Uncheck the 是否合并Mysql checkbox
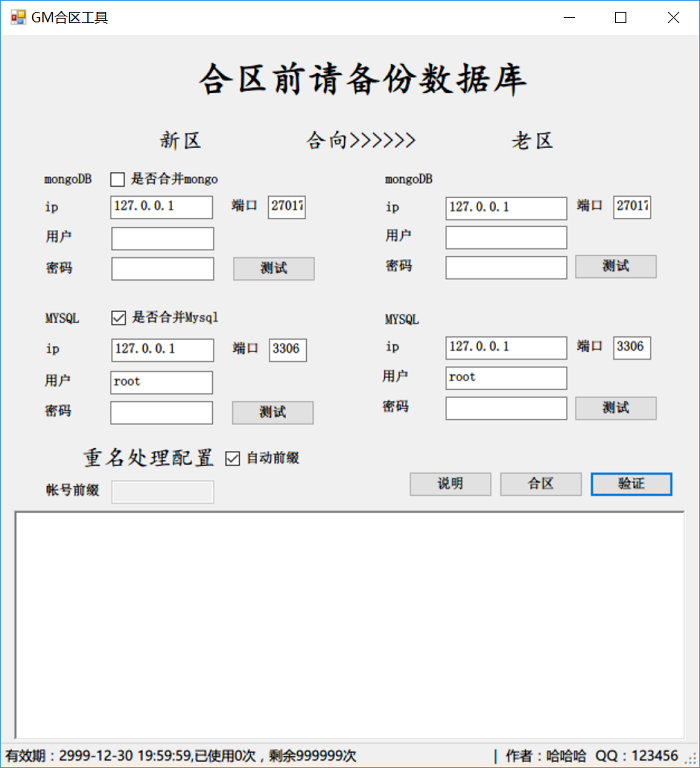 click(x=119, y=318)
